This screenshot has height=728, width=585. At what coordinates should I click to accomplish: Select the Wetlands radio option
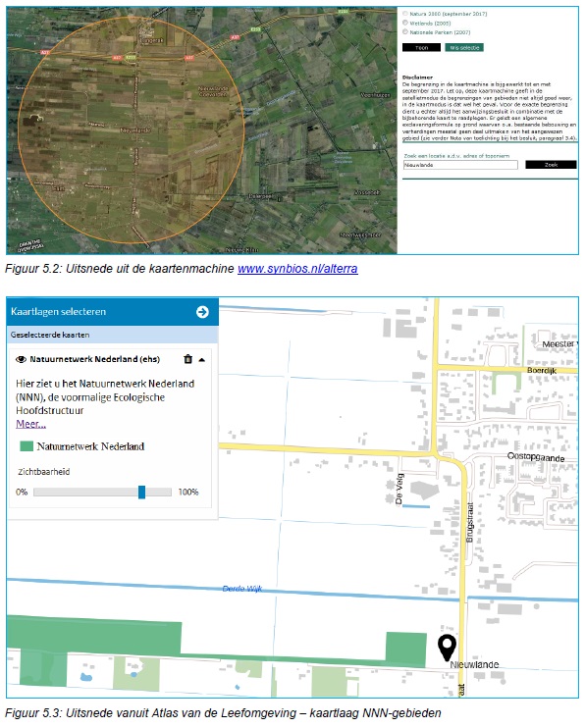(405, 23)
